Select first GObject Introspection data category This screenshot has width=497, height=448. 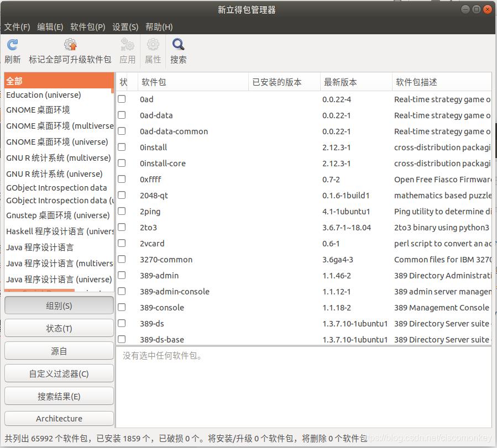pyautogui.click(x=59, y=188)
